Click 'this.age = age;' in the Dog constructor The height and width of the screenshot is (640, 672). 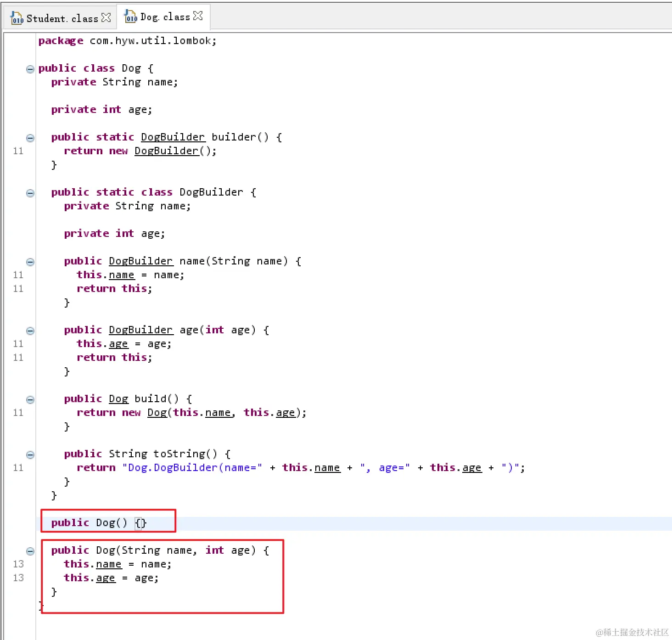tap(112, 578)
